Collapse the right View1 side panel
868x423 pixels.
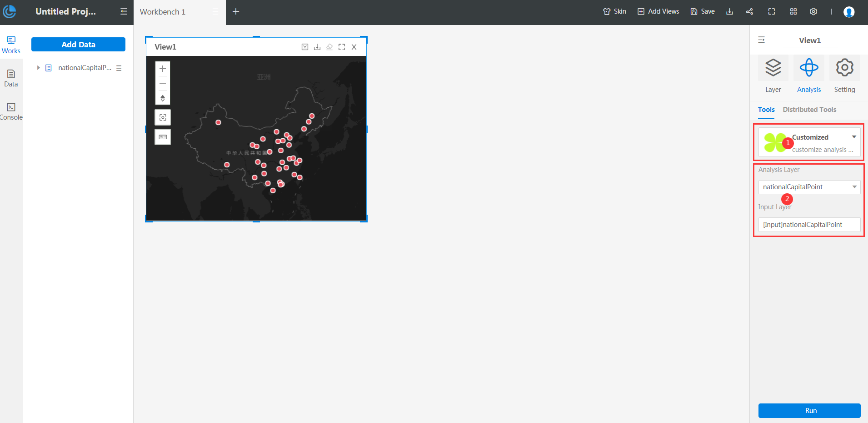[x=762, y=40]
